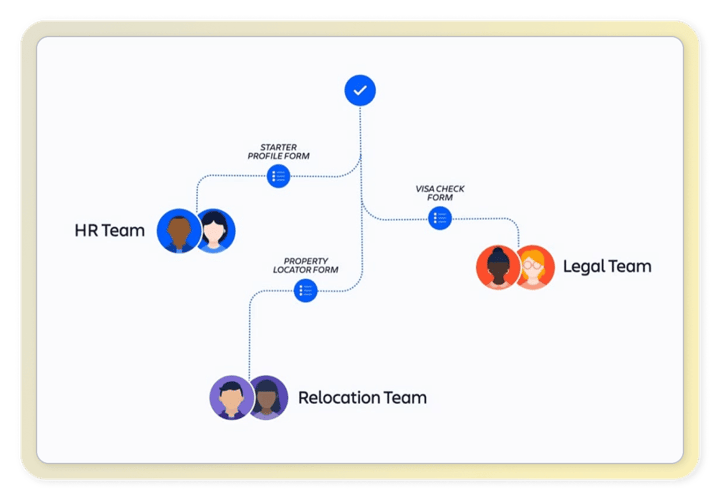This screenshot has width=720, height=500.
Task: Click the blue checkmark circle icon
Action: tap(360, 90)
